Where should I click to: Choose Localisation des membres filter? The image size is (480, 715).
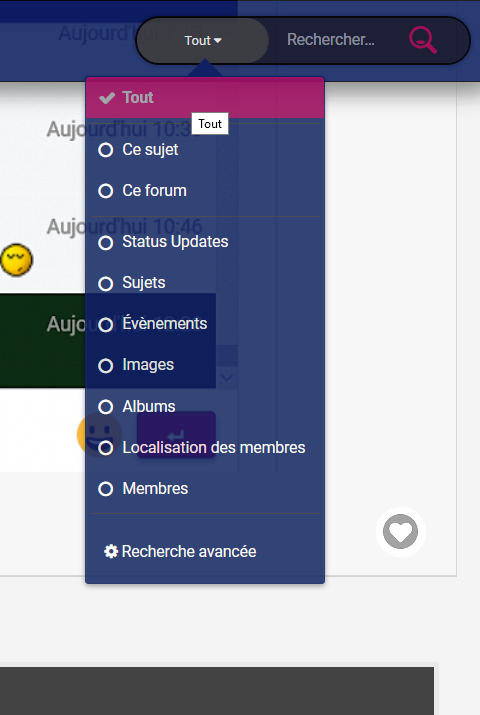click(x=205, y=448)
